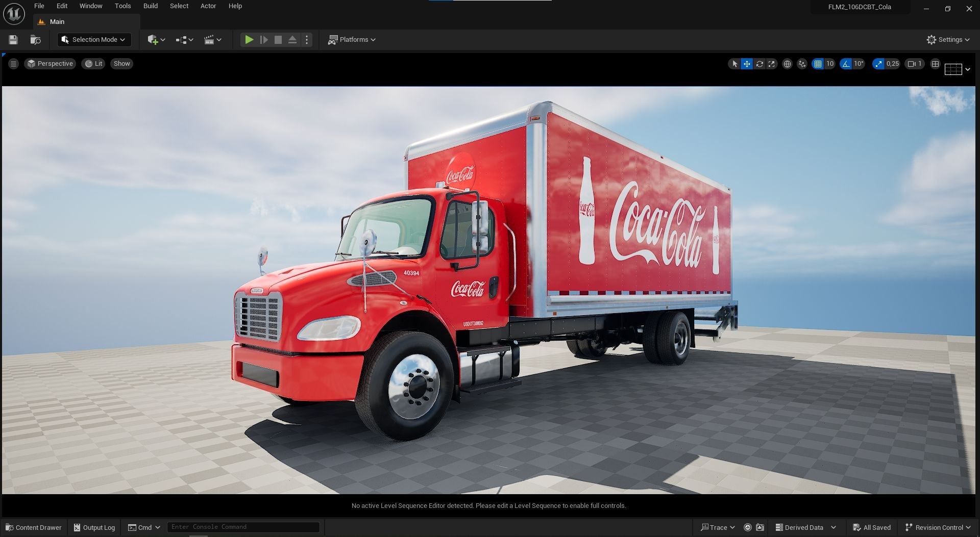Screen dimensions: 980x537
Task: Toggle rotation angle snapping
Action: click(846, 64)
